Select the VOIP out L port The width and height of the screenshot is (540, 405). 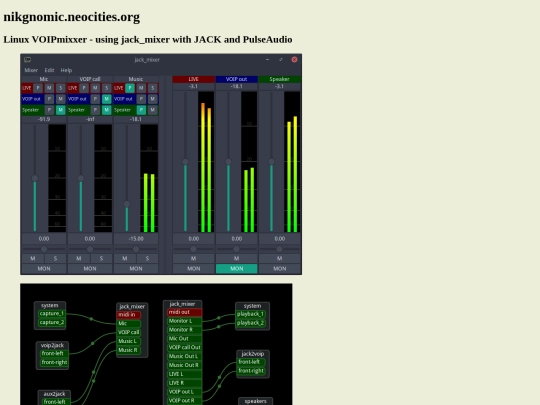click(185, 392)
